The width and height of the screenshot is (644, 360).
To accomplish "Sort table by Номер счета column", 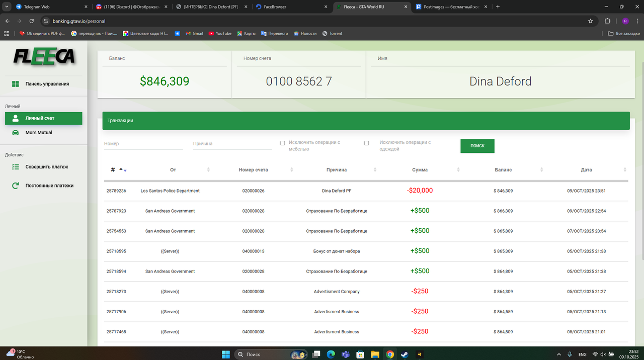I will (253, 170).
